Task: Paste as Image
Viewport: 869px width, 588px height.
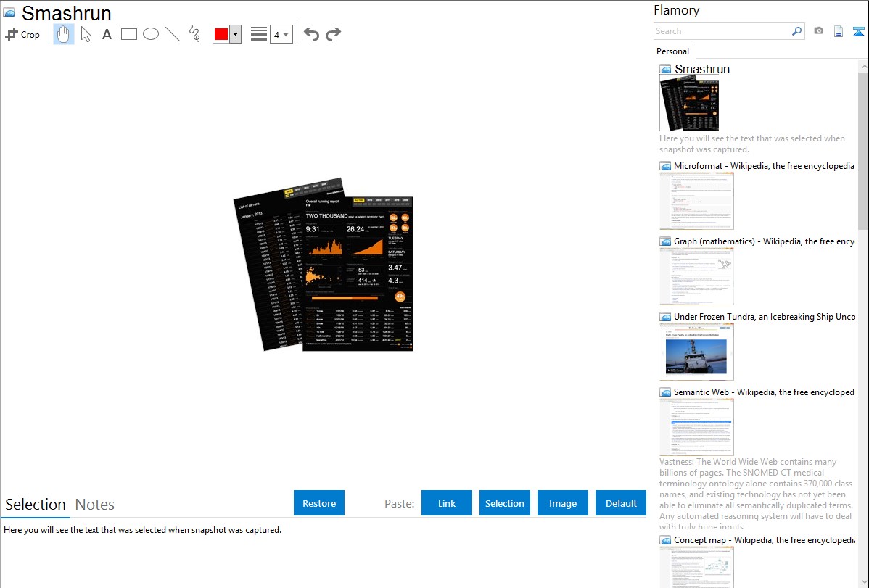Action: click(563, 503)
